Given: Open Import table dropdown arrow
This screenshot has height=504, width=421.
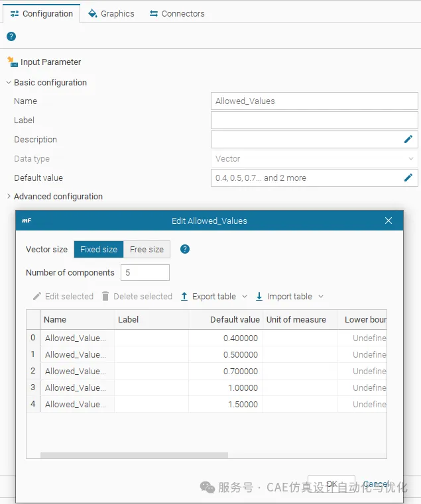Looking at the screenshot, I should point(321,296).
